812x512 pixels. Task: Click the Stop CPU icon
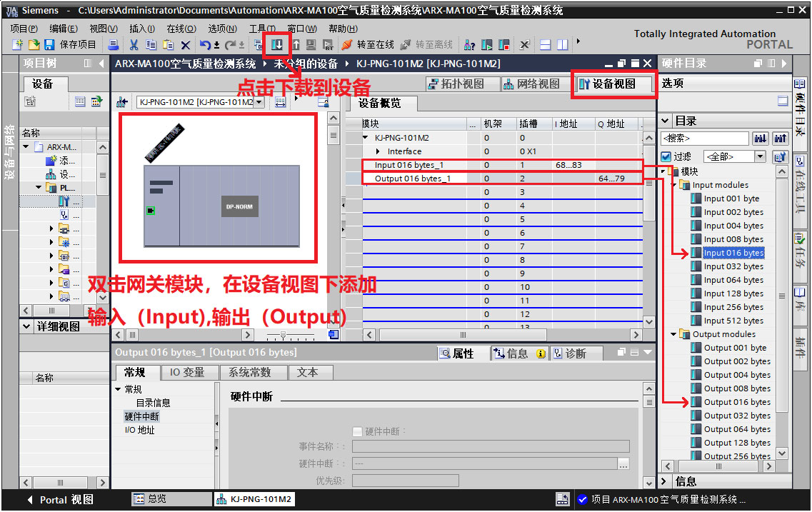504,45
